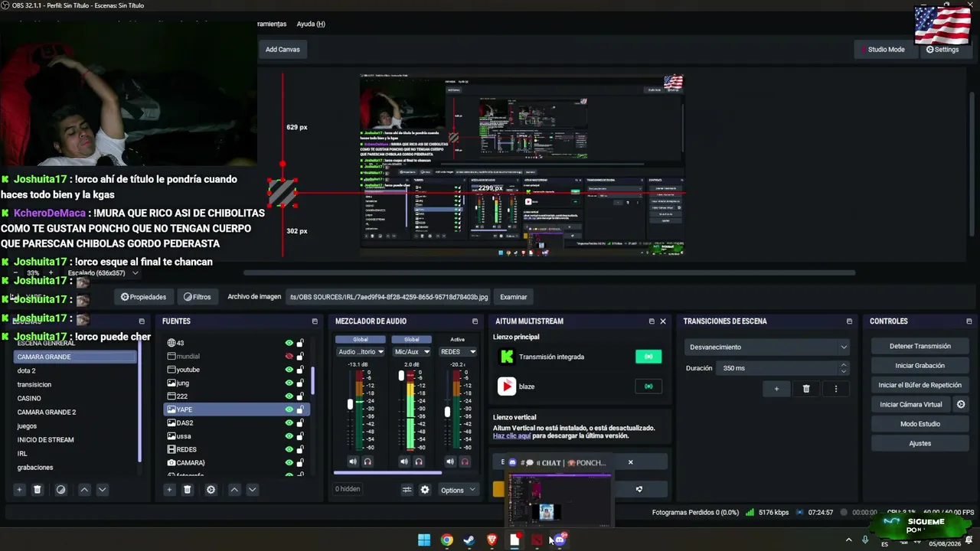Move the selected scene down
This screenshot has width=980, height=551.
click(102, 490)
